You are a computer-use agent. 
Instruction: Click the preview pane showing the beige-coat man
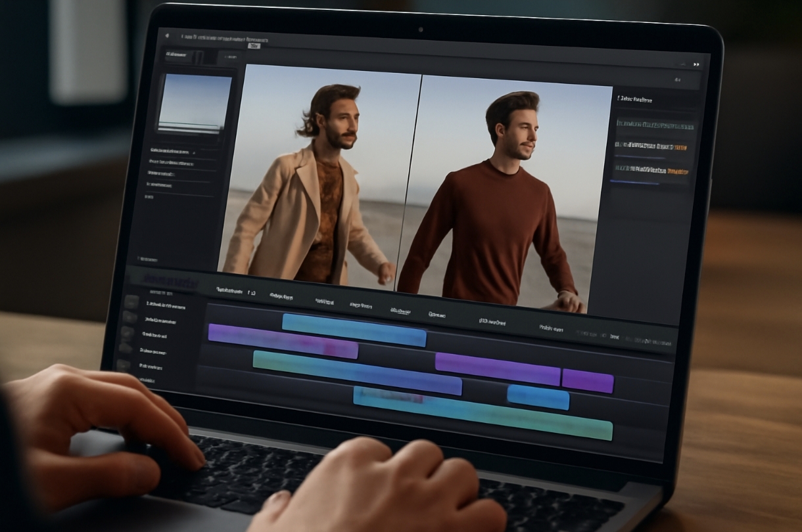322,176
